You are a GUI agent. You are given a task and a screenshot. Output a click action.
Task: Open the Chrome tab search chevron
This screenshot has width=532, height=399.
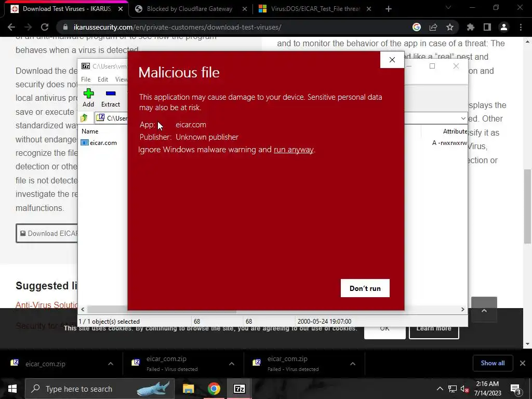click(448, 7)
